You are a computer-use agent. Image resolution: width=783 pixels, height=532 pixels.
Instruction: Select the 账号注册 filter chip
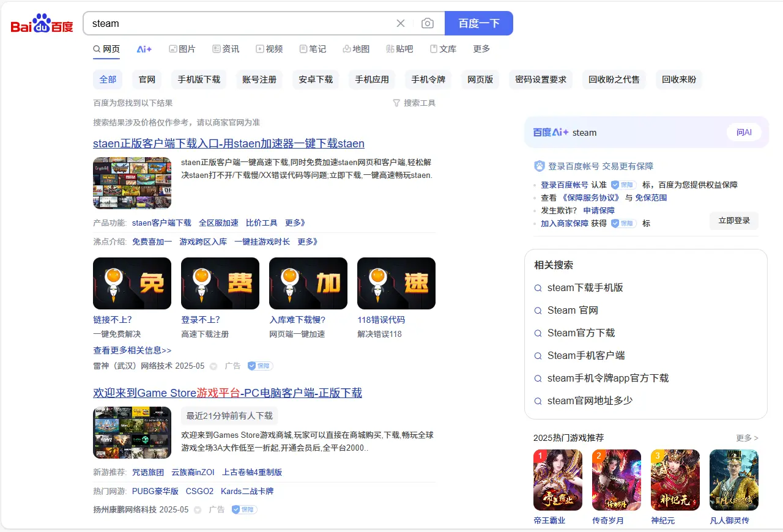(x=259, y=79)
